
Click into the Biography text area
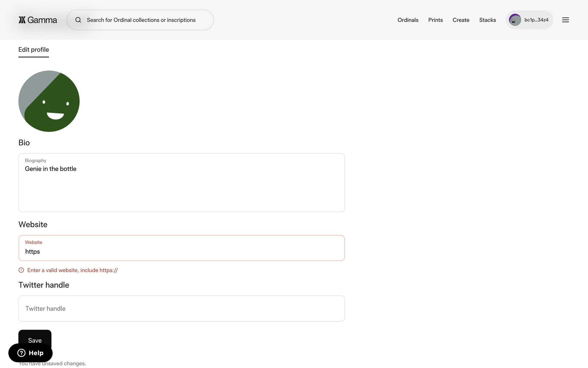181,187
